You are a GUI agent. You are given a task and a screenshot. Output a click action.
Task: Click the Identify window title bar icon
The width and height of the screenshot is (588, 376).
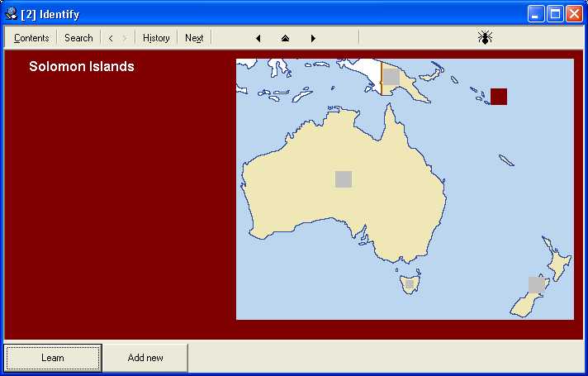pyautogui.click(x=12, y=13)
